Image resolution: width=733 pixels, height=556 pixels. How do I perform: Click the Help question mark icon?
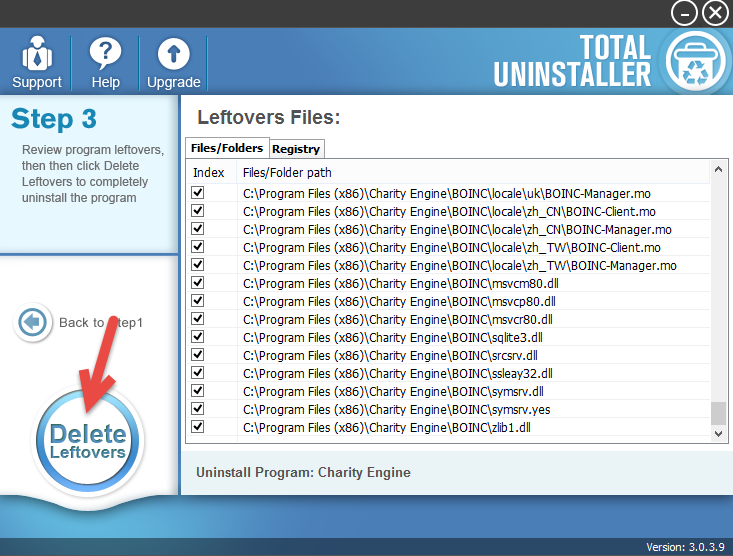[x=105, y=53]
